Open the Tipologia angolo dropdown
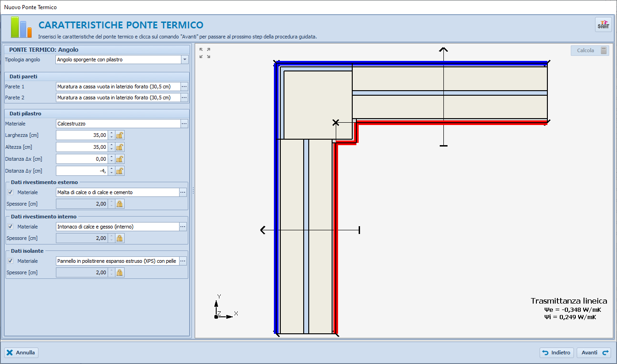Screen dimensions: 617x364 point(184,60)
